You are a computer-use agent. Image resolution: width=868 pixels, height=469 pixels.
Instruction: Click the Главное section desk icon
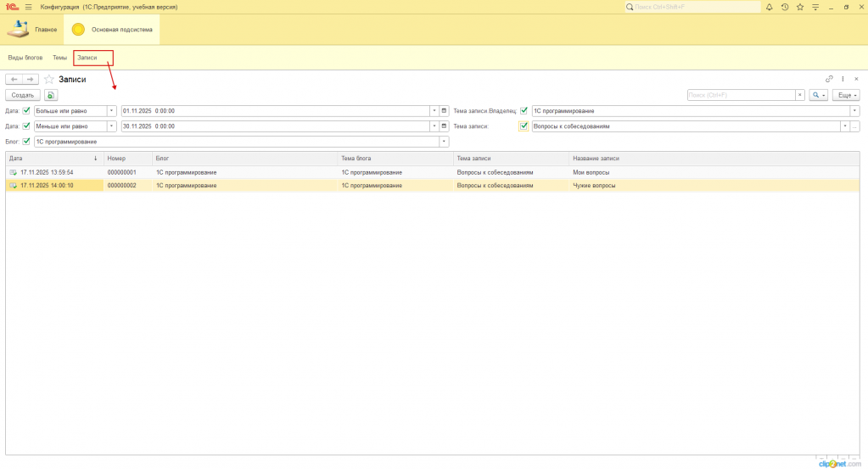18,30
